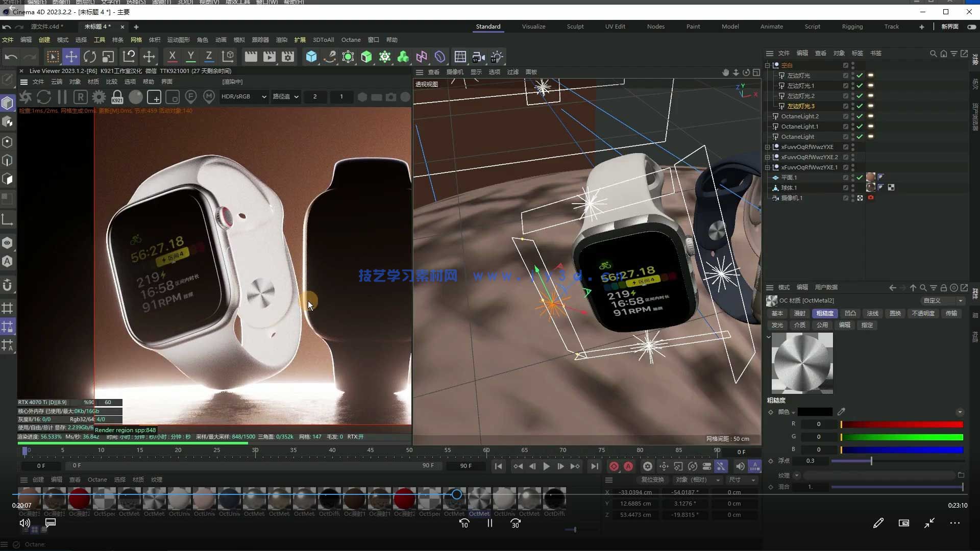Screen dimensions: 980x551
Task: Open Octane kernel settings gear icon
Action: click(99, 97)
